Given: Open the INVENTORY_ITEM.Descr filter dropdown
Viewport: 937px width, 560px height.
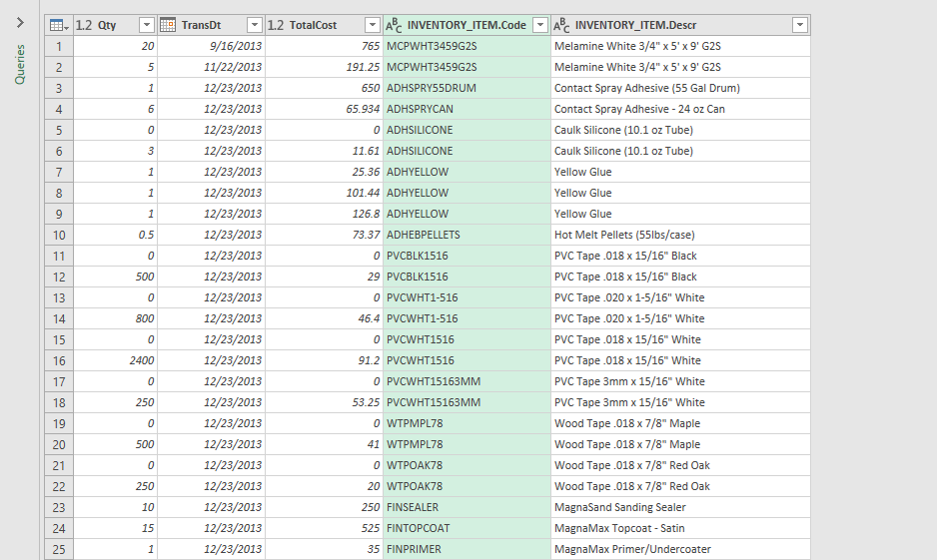Looking at the screenshot, I should click(799, 25).
